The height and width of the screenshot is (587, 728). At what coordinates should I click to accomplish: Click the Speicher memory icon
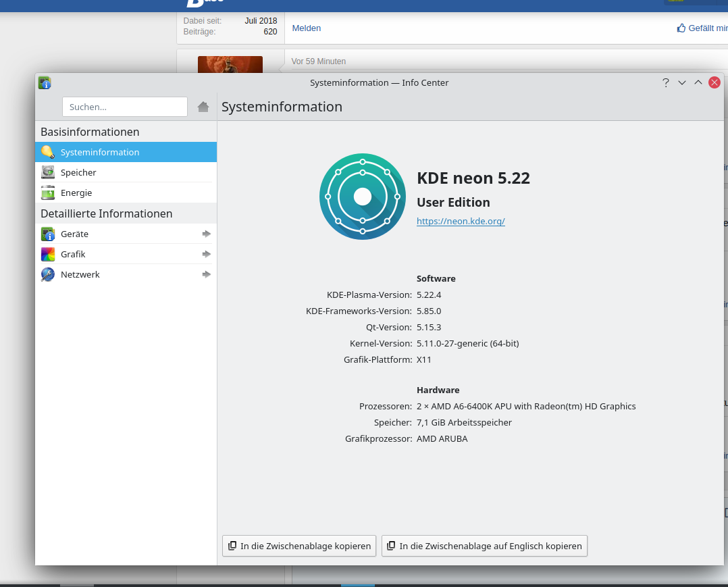[48, 172]
